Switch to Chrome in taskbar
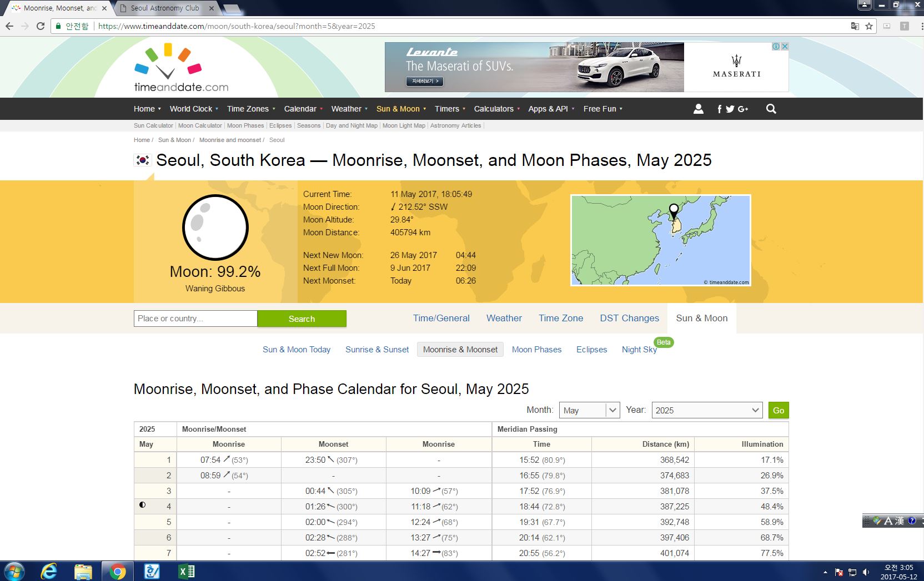The width and height of the screenshot is (924, 581). tap(117, 571)
